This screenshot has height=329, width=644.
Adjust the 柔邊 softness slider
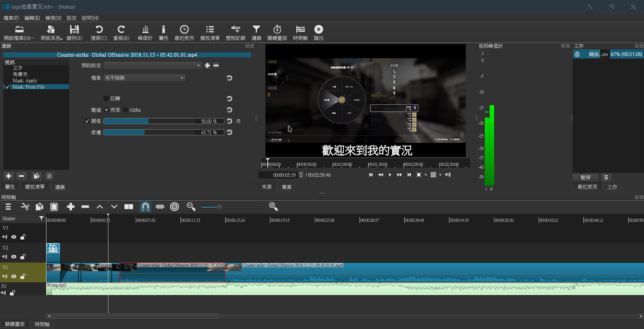tap(163, 132)
